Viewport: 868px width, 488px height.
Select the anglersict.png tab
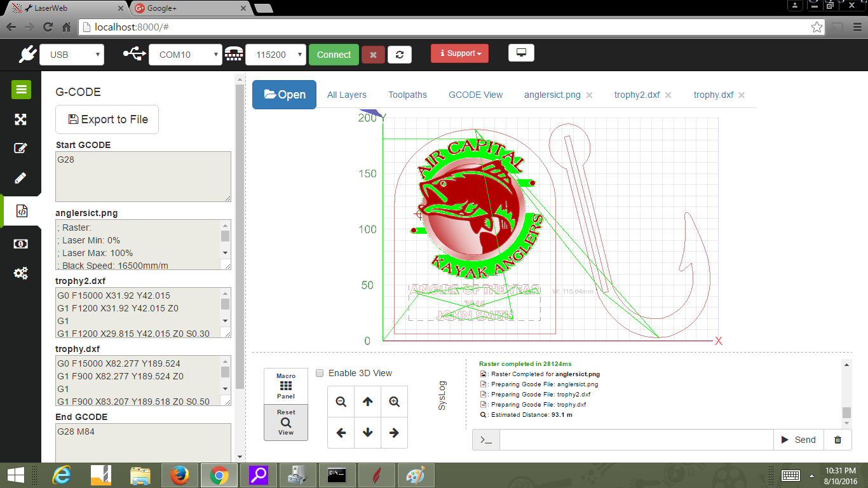[x=552, y=95]
